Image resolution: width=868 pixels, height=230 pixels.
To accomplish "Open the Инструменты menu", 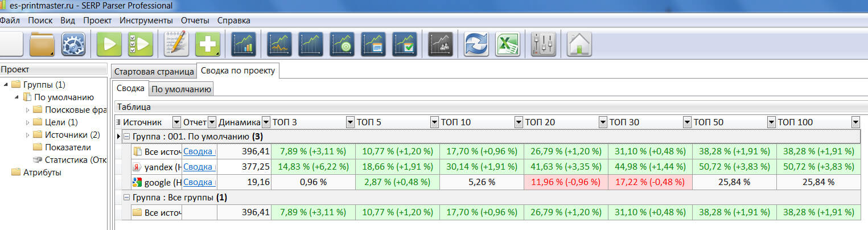I will [146, 20].
